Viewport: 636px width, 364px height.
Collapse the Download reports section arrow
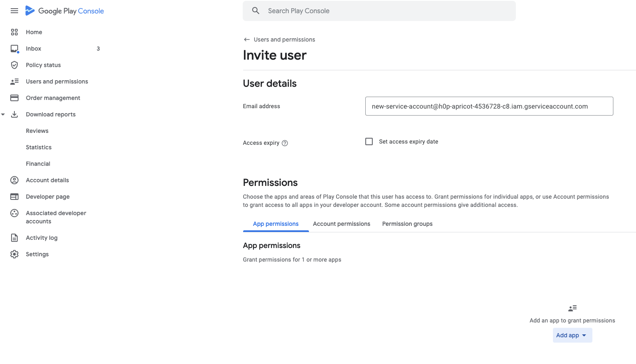coord(3,114)
